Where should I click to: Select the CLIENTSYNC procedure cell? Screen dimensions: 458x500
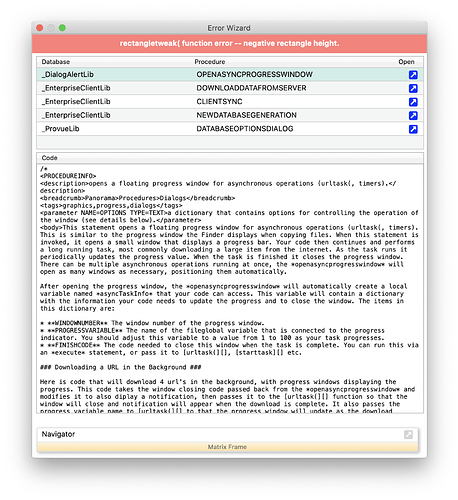[x=219, y=102]
